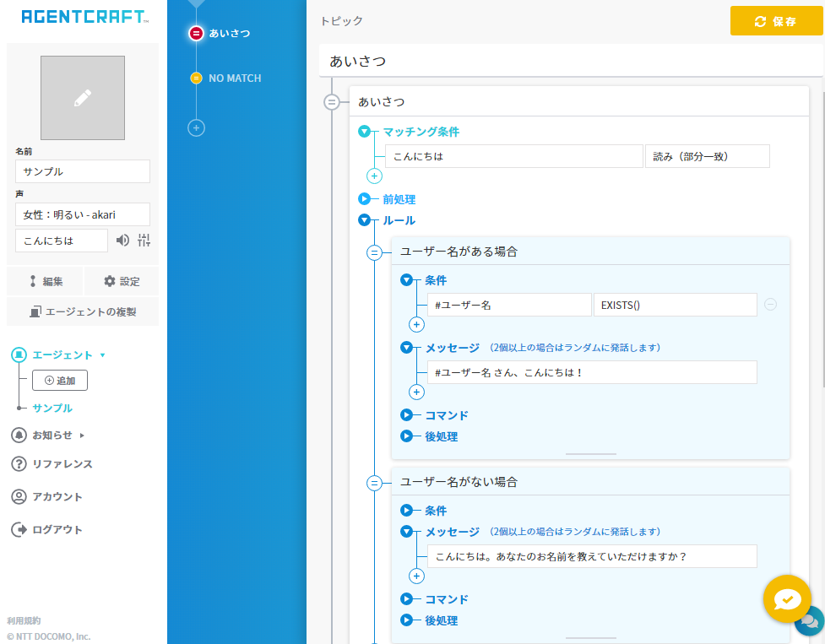The height and width of the screenshot is (644, 825).
Task: Click the agent name input field サンプル
Action: pos(83,171)
